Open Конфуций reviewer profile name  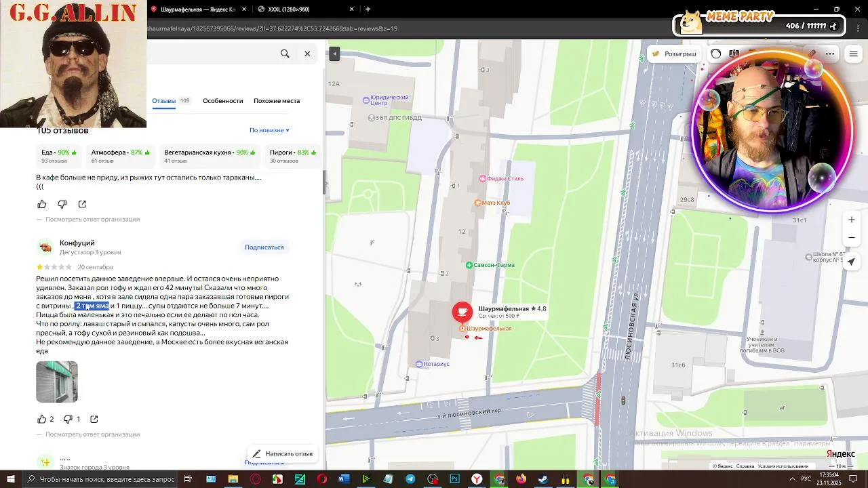point(77,243)
